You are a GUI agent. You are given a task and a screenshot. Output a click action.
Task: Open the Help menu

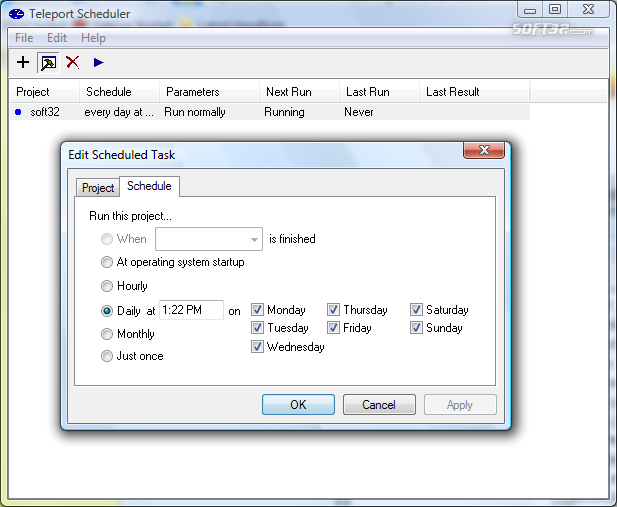coord(93,38)
